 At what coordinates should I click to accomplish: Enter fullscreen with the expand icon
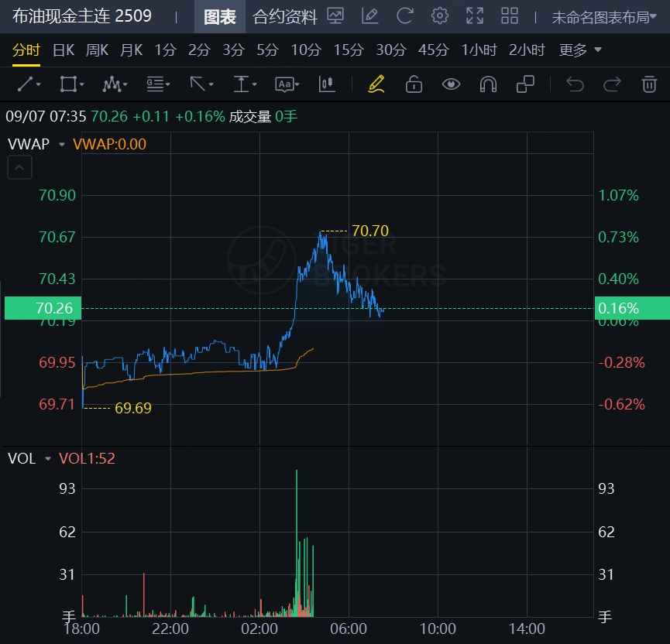click(475, 16)
